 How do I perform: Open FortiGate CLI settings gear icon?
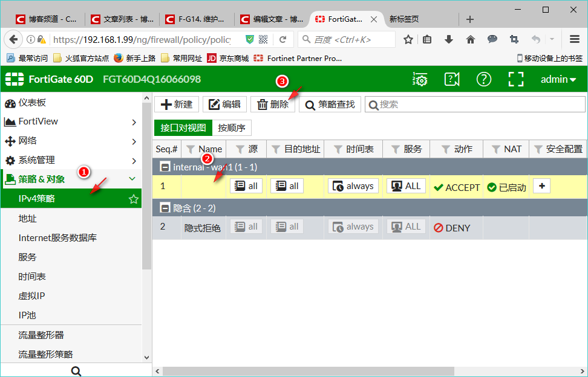pos(420,79)
